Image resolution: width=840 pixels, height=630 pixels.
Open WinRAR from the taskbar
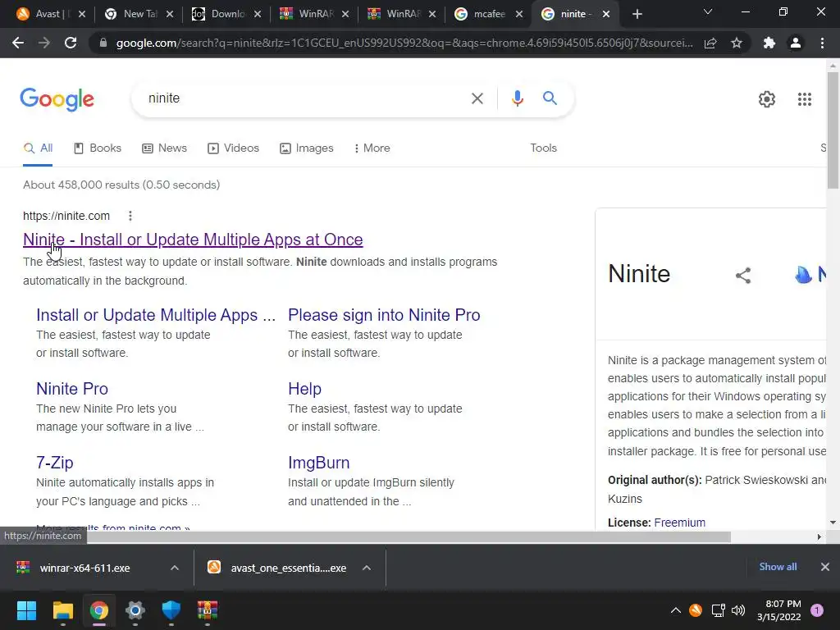point(208,610)
